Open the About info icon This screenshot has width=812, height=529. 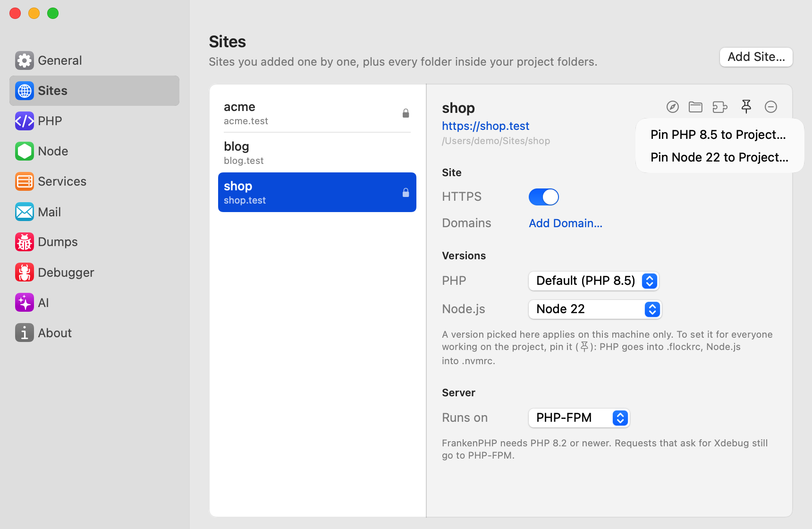(x=25, y=333)
